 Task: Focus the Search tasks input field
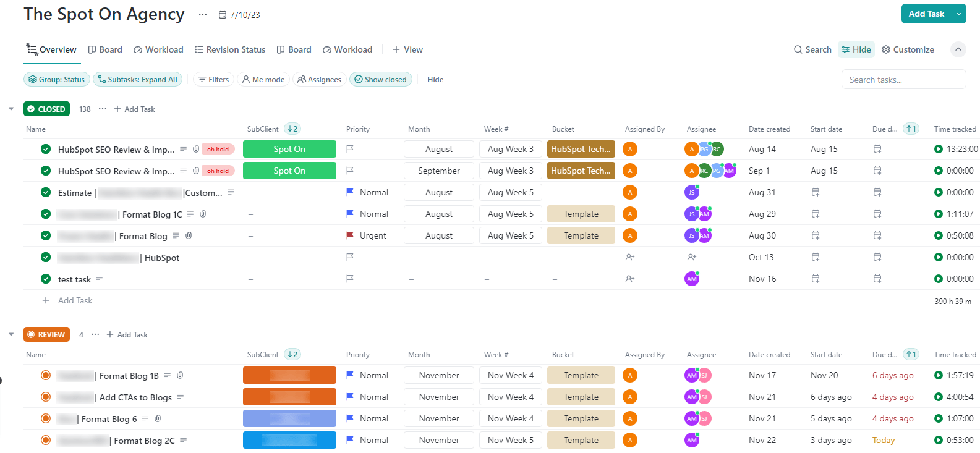(903, 80)
